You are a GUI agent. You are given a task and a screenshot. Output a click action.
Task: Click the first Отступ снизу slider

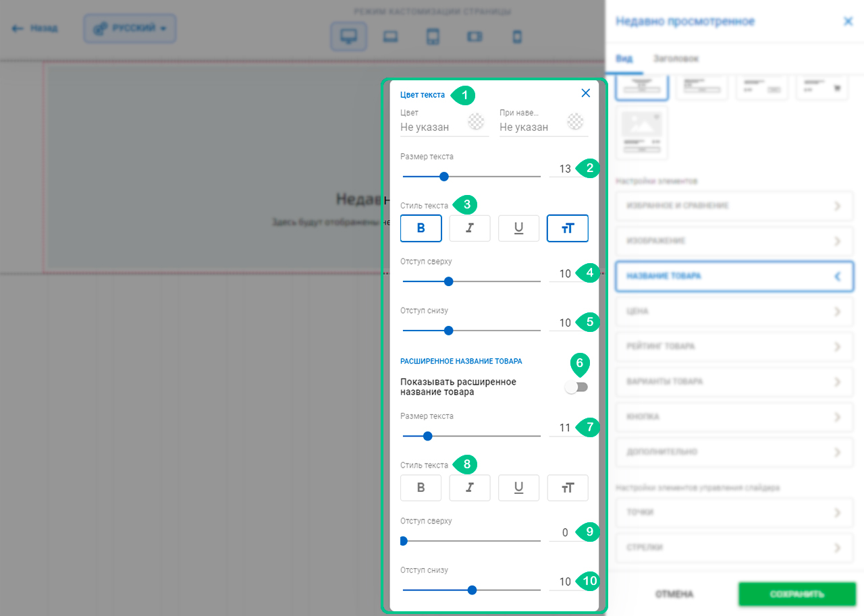click(x=471, y=331)
